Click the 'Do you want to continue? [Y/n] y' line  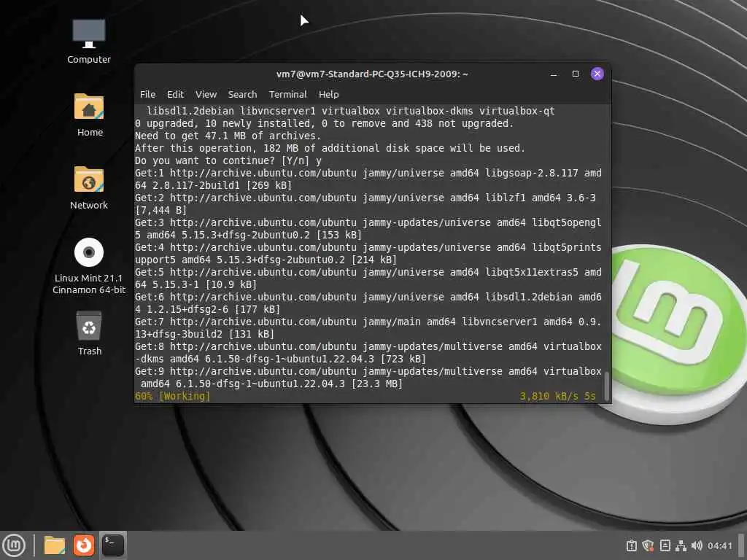click(x=228, y=161)
